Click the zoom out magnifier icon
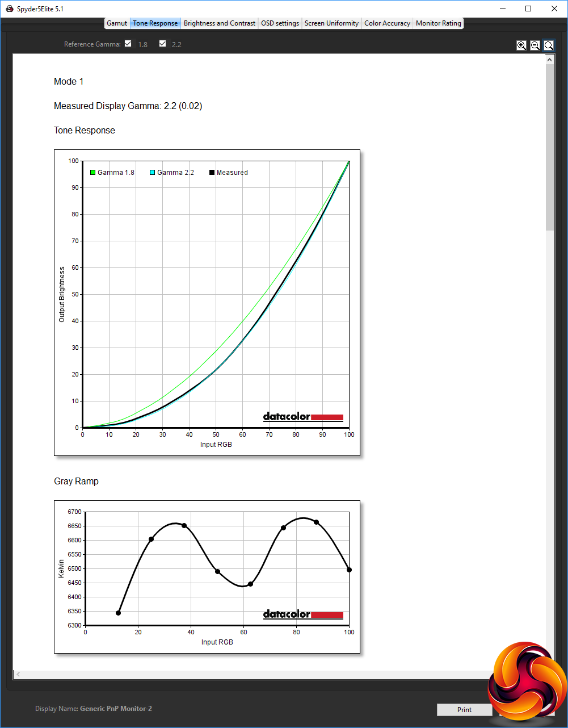568x728 pixels. click(x=535, y=45)
